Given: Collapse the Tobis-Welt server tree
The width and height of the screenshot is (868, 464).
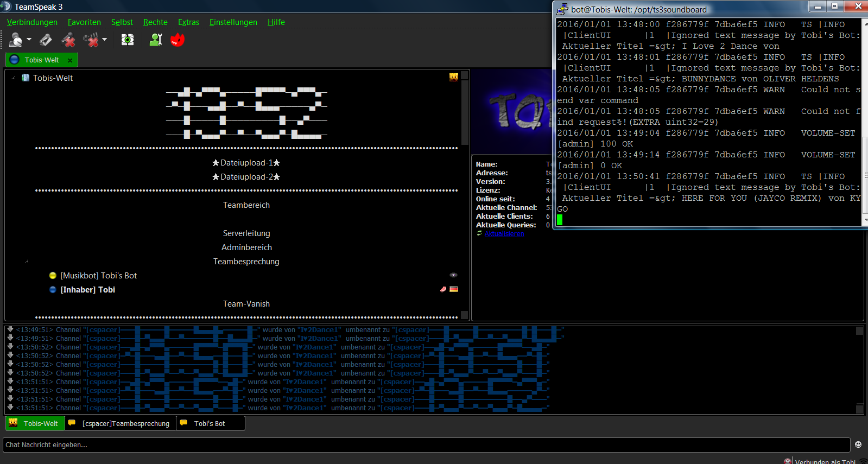Looking at the screenshot, I should pos(13,78).
